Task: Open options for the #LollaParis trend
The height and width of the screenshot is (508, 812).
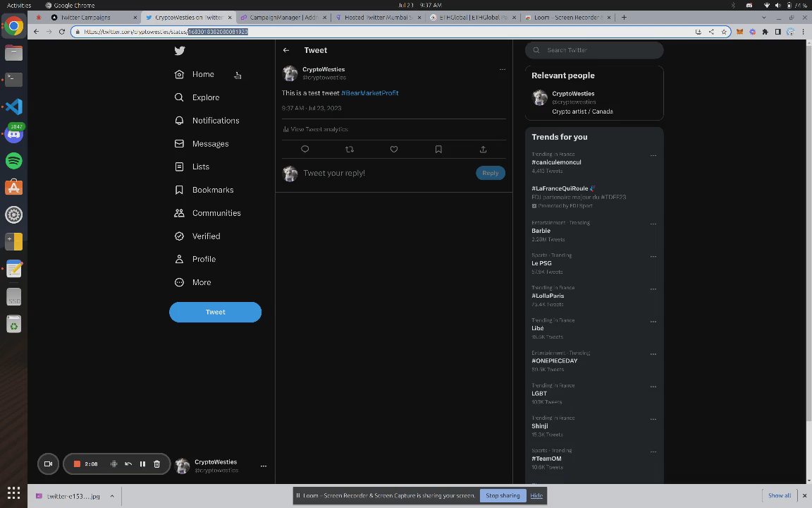Action: click(653, 289)
